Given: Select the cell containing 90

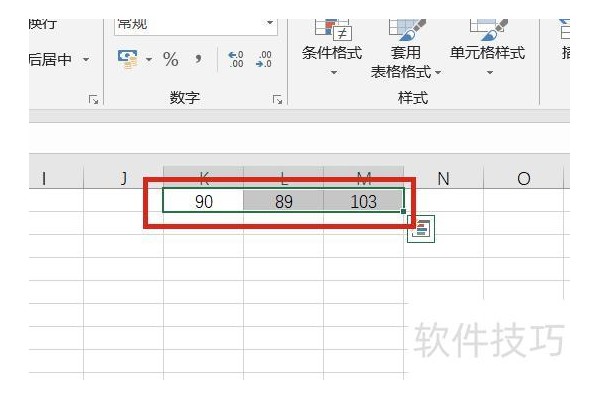Looking at the screenshot, I should click(x=203, y=200).
